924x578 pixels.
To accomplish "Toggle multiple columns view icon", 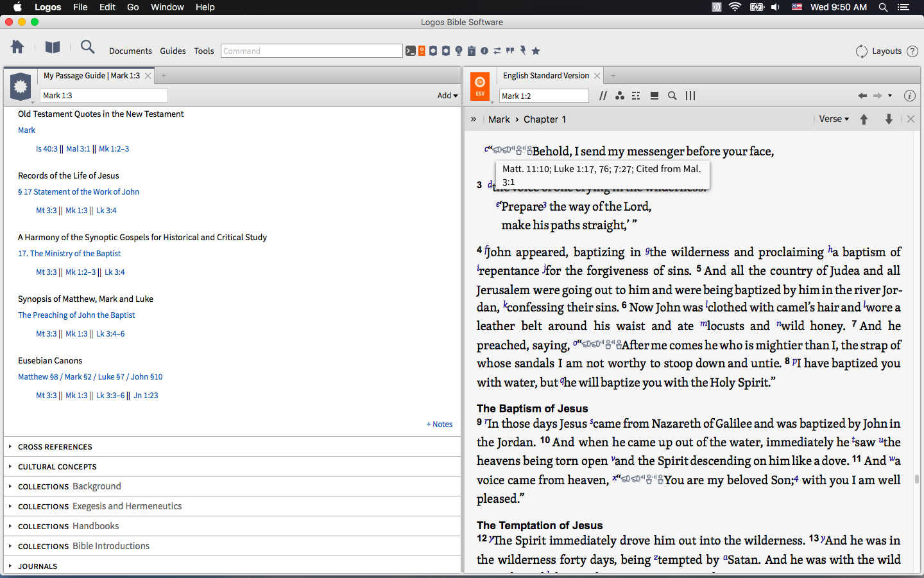I will pos(690,96).
